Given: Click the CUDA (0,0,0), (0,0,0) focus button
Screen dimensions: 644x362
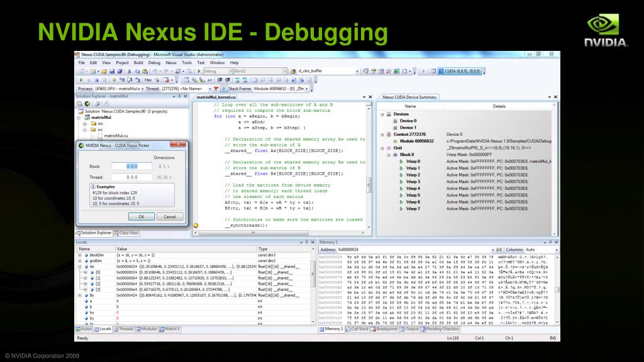Looking at the screenshot, I should 459,71.
